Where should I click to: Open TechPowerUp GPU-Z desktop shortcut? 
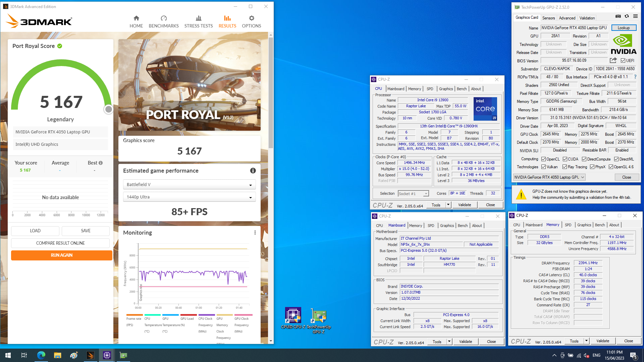(319, 321)
